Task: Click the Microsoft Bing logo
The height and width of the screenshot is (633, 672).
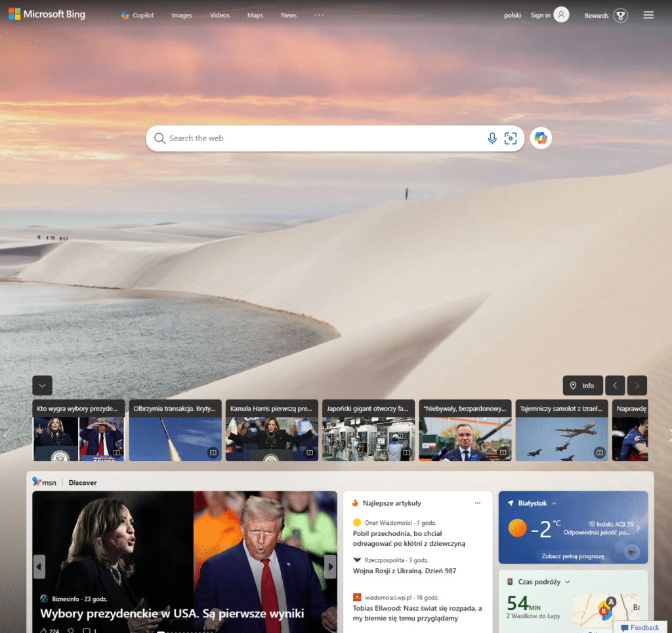Action: tap(46, 14)
